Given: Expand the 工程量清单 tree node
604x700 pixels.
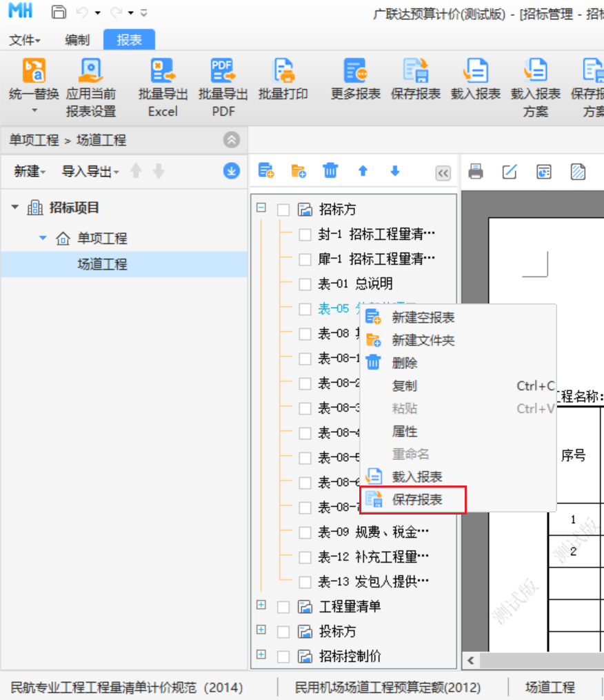Looking at the screenshot, I should point(261,605).
